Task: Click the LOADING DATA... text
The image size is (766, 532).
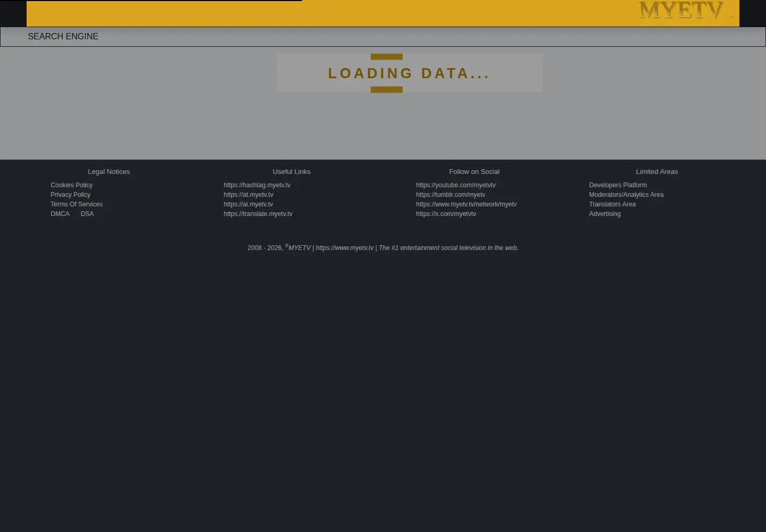Action: pos(409,73)
